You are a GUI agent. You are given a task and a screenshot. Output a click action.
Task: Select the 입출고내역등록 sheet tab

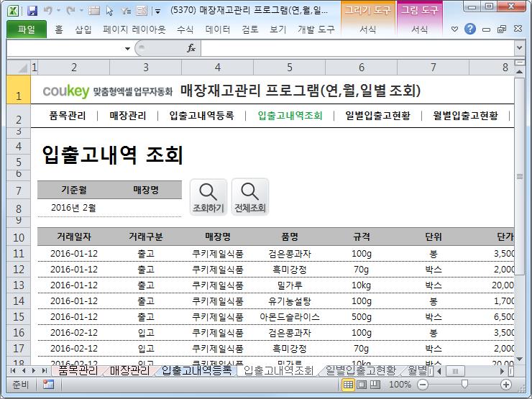pos(197,370)
